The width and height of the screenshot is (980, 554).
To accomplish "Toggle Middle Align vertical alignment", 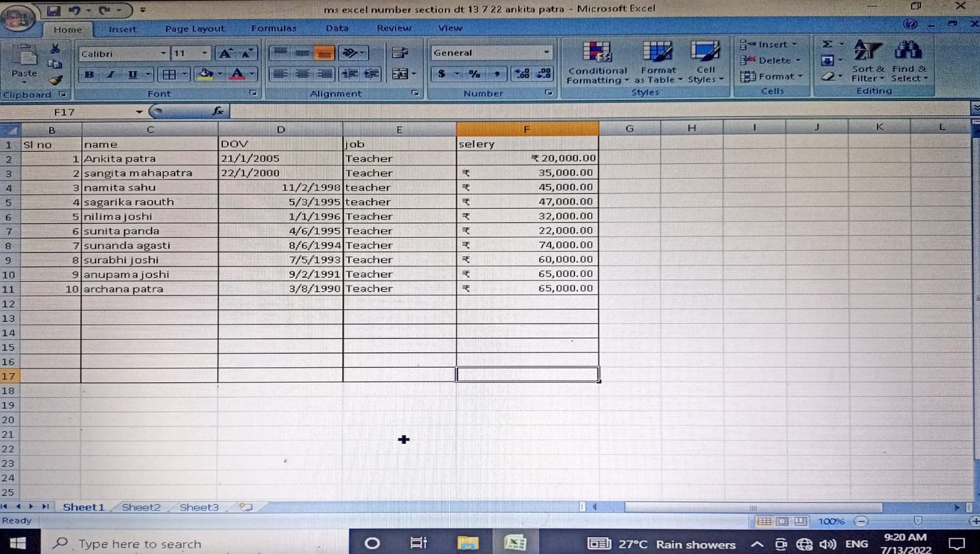I will tap(302, 53).
